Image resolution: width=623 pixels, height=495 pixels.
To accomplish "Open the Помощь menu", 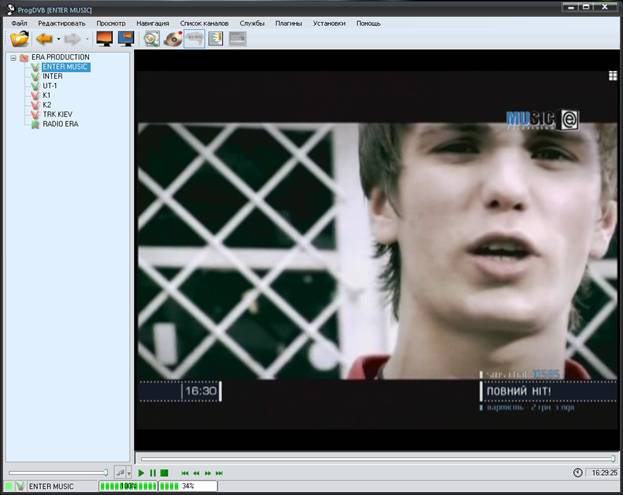I will click(x=368, y=23).
